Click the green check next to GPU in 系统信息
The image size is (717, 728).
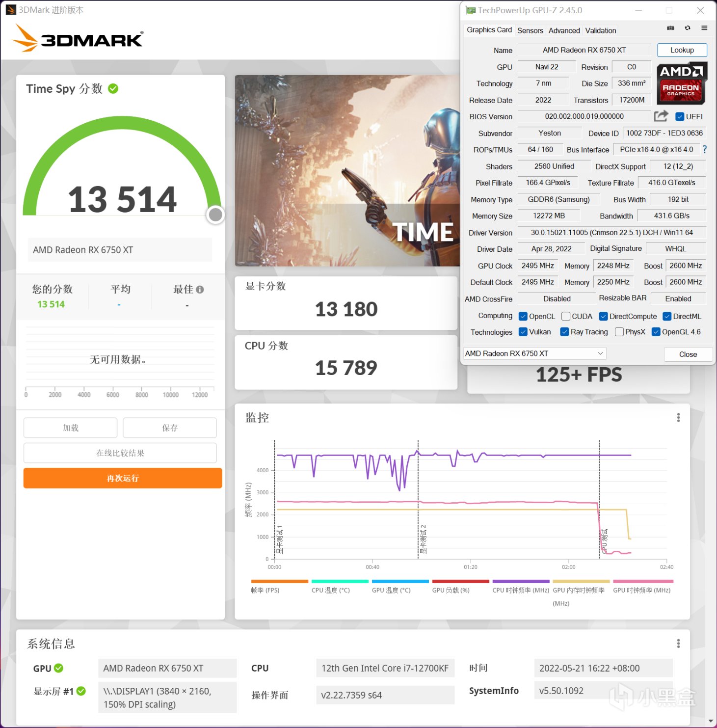click(x=59, y=668)
